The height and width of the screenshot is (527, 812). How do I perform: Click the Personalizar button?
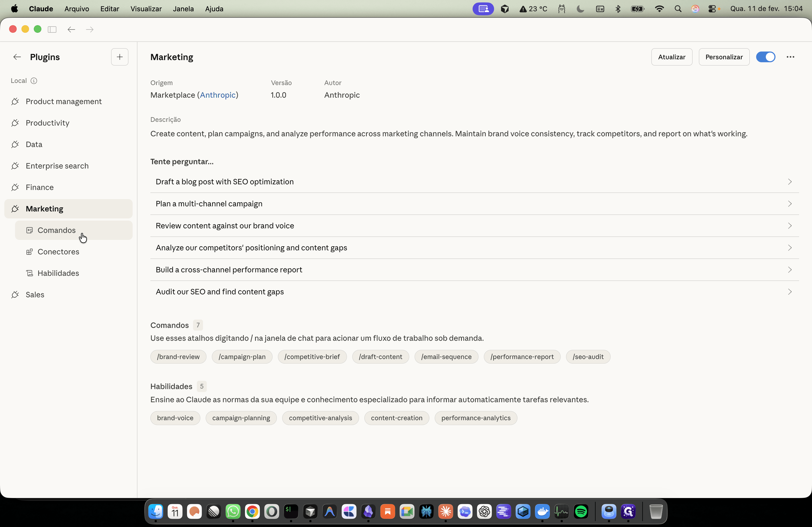click(x=724, y=57)
